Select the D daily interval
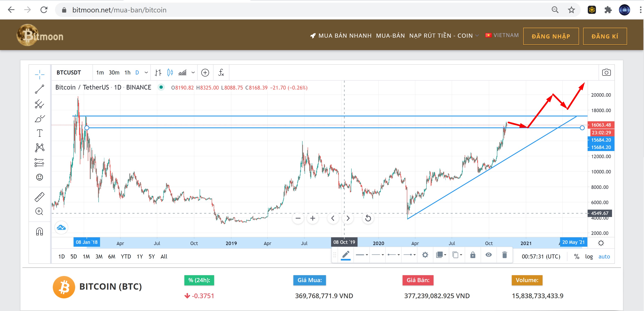This screenshot has width=644, height=311. tap(137, 72)
